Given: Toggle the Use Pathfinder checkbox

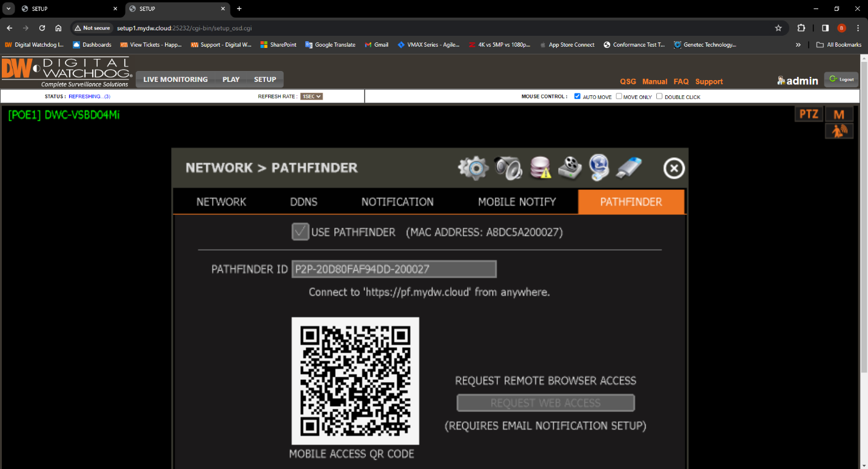Looking at the screenshot, I should tap(300, 232).
